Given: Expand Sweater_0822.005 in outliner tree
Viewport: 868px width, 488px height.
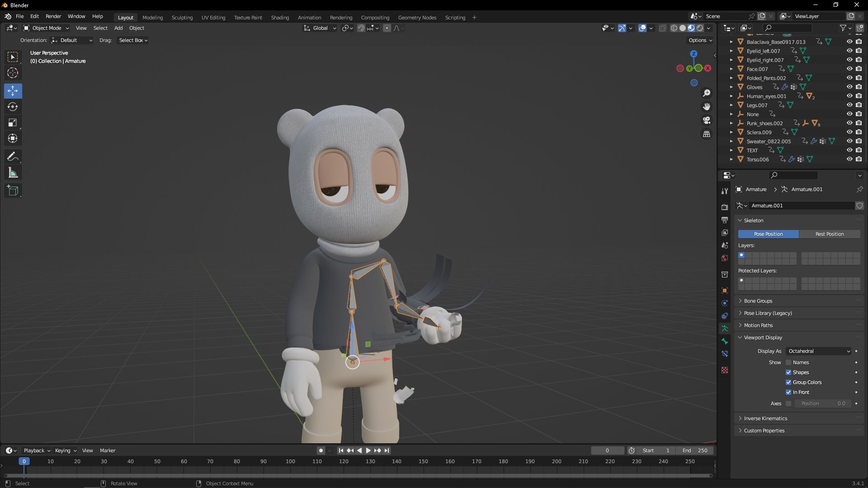Looking at the screenshot, I should pyautogui.click(x=731, y=141).
